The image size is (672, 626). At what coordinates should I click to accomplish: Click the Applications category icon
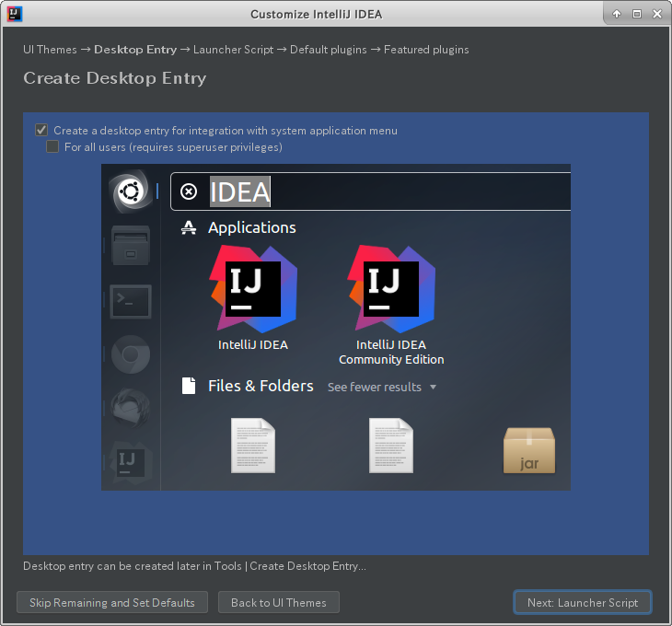click(189, 227)
